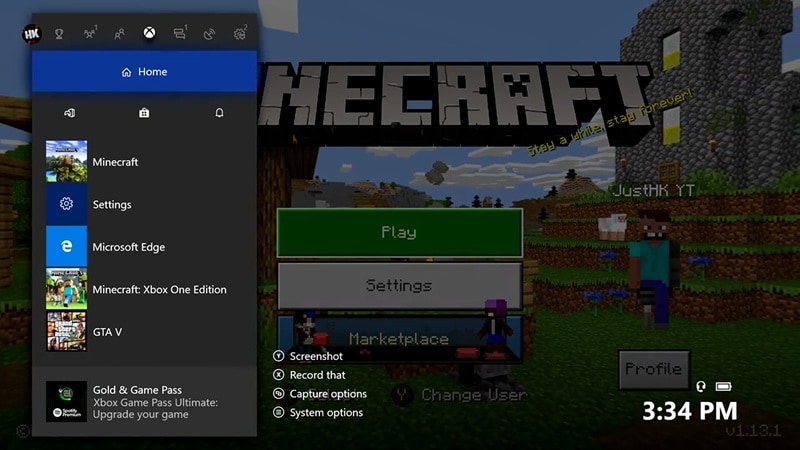Open the Notifications bell icon

219,113
